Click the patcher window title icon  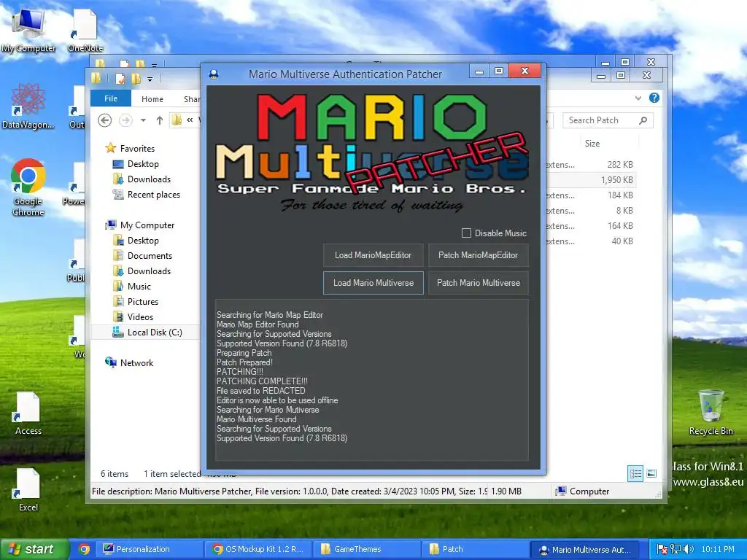pos(214,74)
